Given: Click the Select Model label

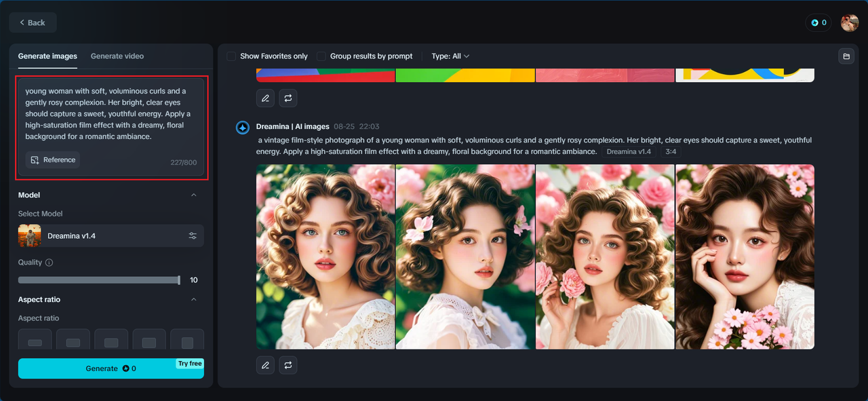Looking at the screenshot, I should coord(40,214).
